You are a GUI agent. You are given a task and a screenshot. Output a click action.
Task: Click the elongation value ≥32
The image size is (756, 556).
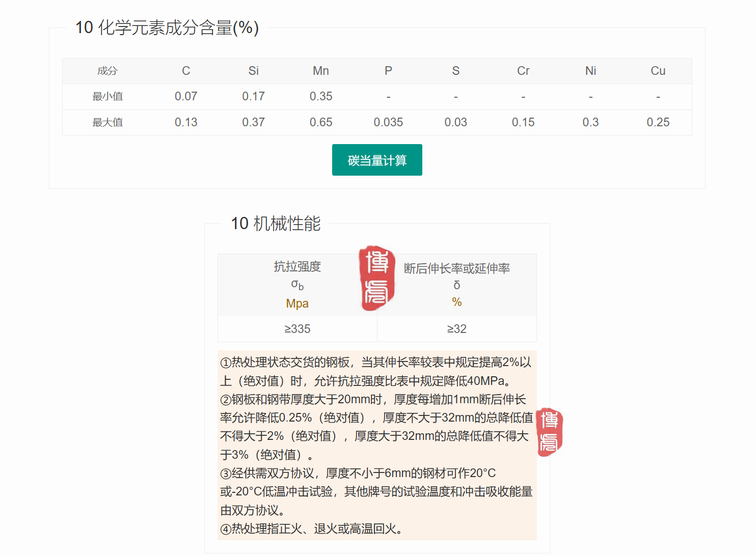456,329
